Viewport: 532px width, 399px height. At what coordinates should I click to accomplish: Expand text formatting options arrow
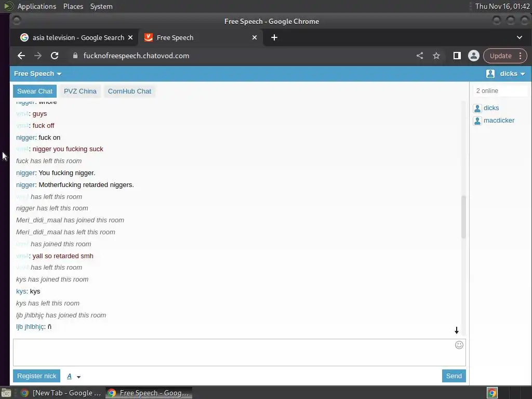(79, 377)
